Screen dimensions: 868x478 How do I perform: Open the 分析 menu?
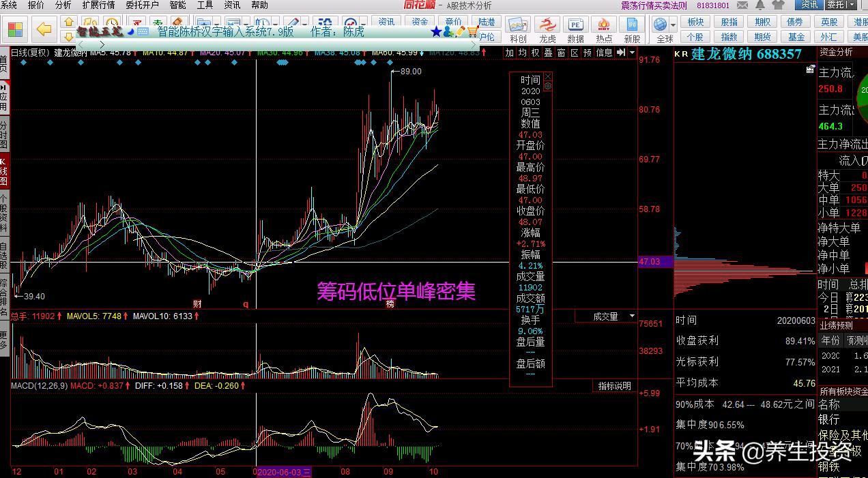pos(63,5)
